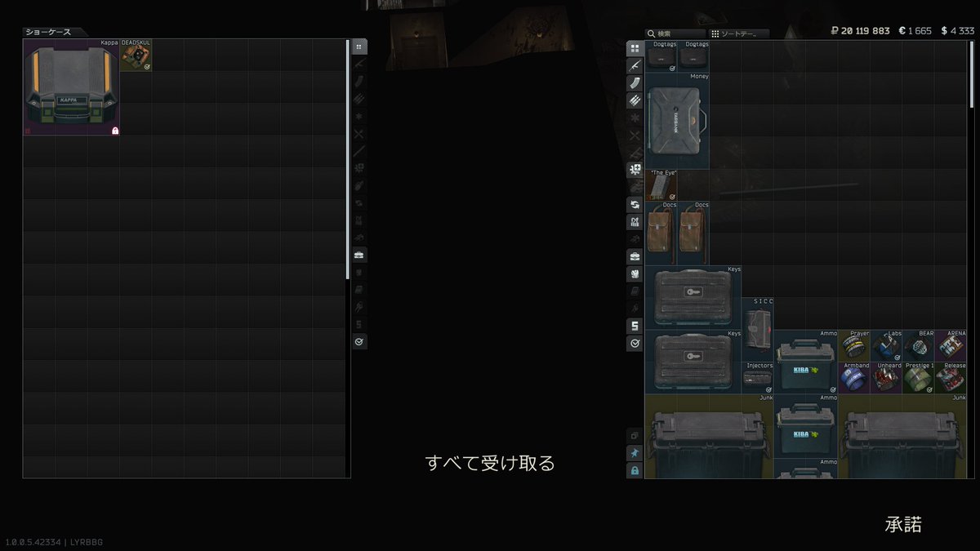980x551 pixels.
Task: Click すべて受け取る receive all button
Action: click(490, 463)
